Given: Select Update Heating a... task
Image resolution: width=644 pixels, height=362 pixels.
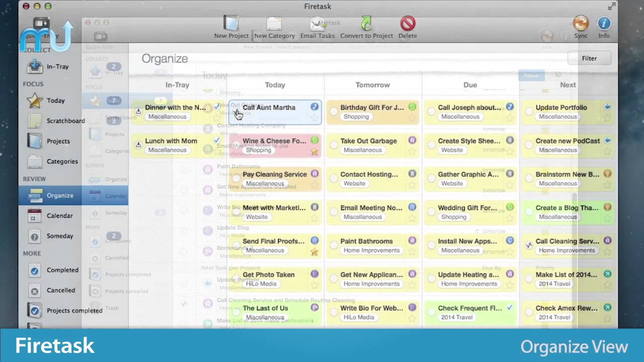Looking at the screenshot, I should tap(470, 279).
